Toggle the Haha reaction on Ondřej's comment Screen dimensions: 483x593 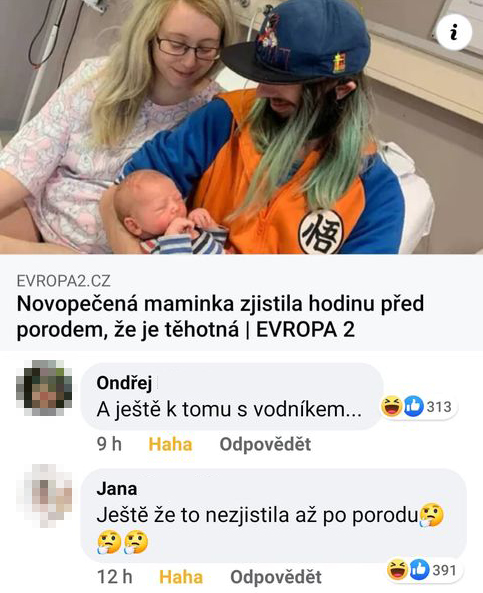tap(170, 444)
